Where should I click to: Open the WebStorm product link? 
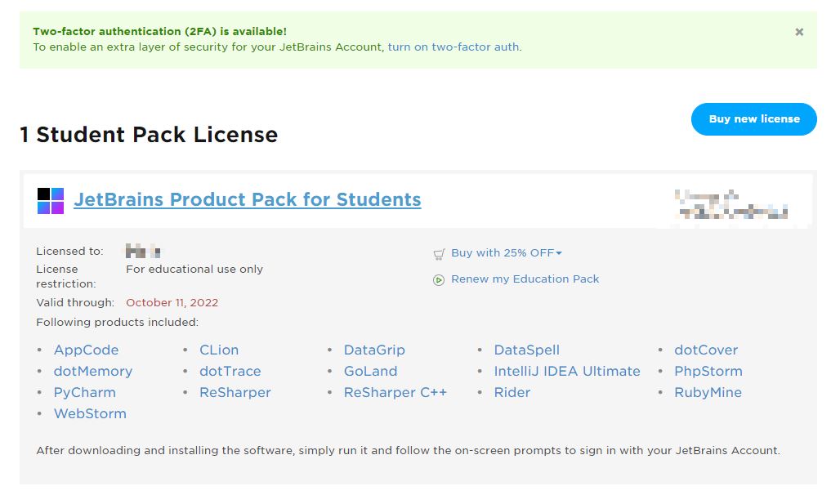click(x=90, y=413)
